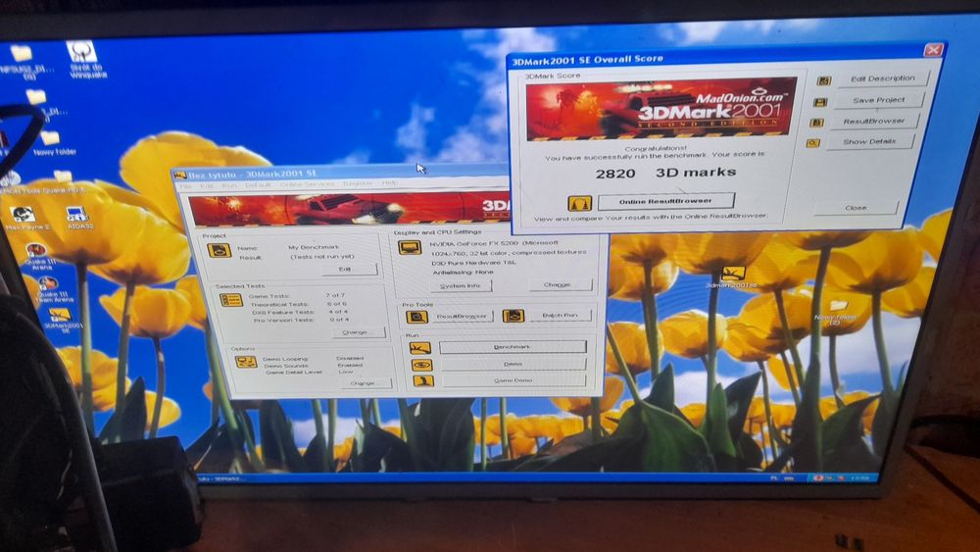Click the system tray clock

(860, 478)
